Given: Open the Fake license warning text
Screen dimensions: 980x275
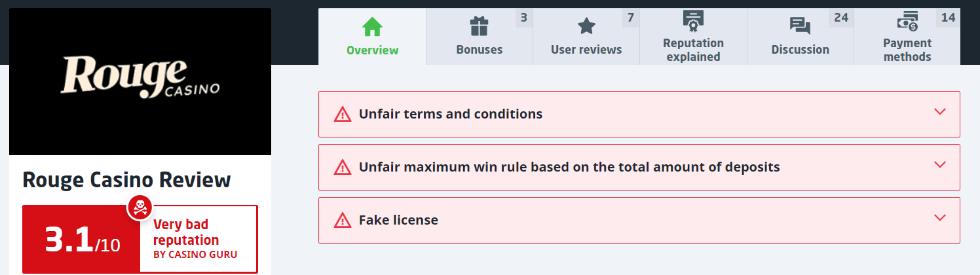Looking at the screenshot, I should 398,221.
